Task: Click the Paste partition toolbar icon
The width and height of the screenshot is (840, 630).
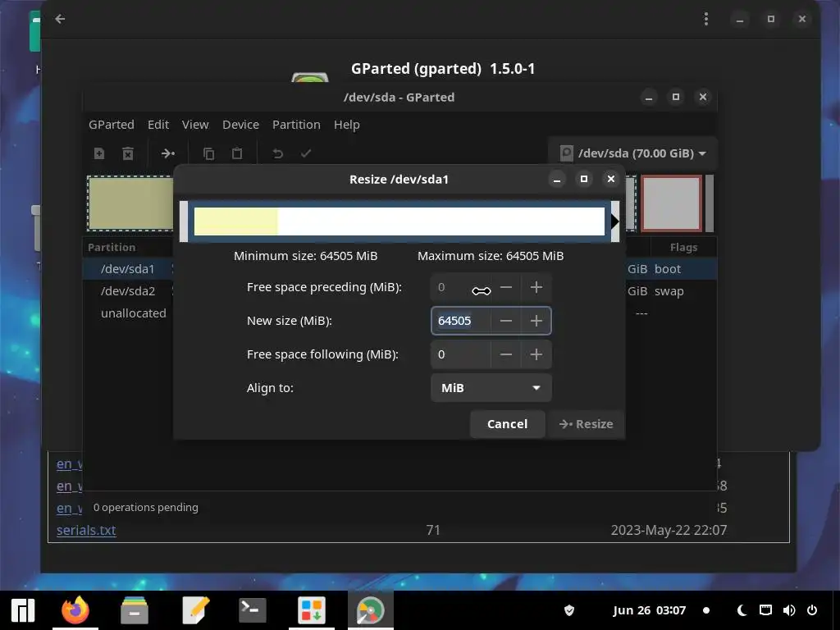Action: click(x=237, y=153)
